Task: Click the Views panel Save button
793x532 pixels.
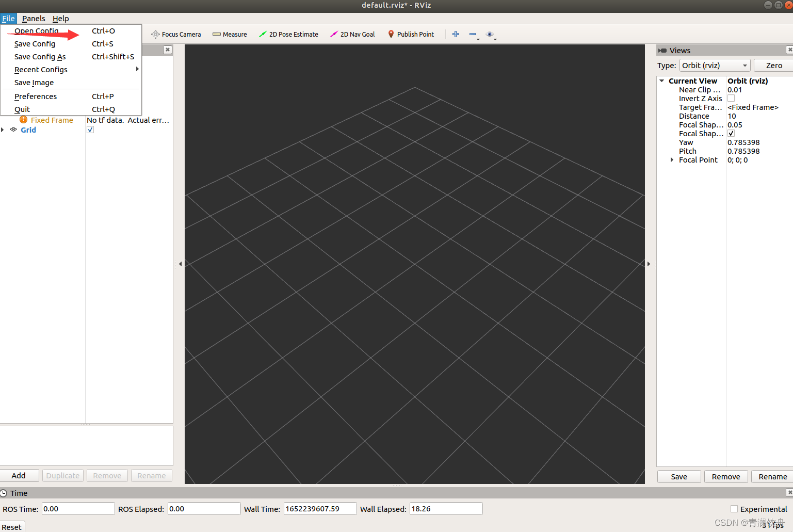Action: [679, 477]
